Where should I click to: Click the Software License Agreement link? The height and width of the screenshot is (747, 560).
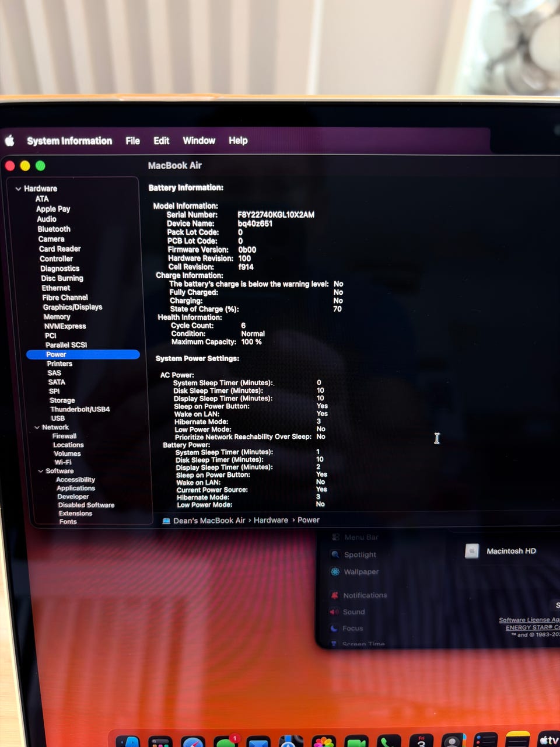(x=529, y=620)
